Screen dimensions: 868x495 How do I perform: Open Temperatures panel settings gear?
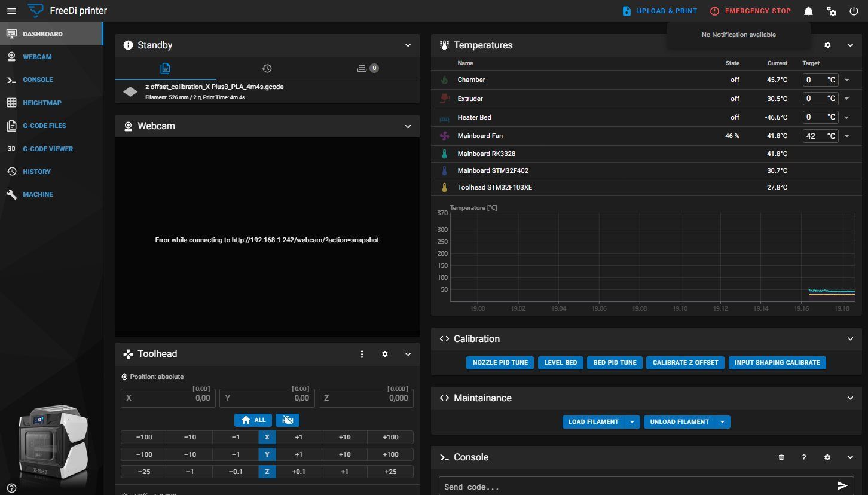[827, 45]
